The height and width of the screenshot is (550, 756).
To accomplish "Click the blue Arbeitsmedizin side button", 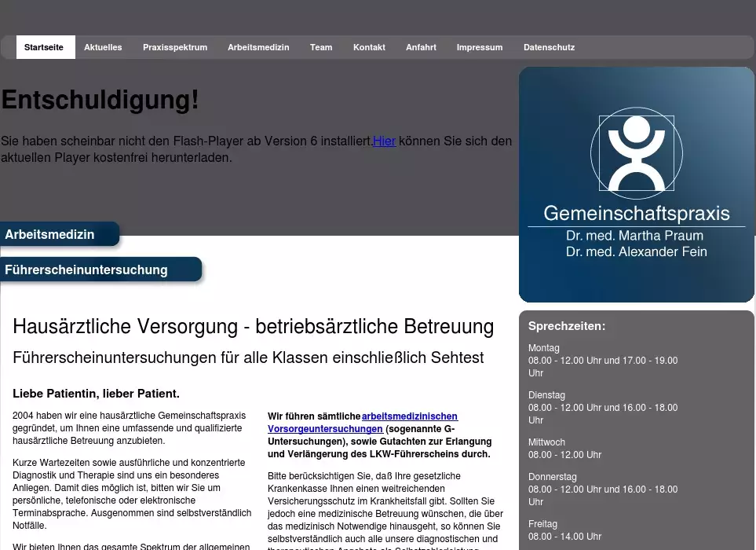I will (x=60, y=234).
